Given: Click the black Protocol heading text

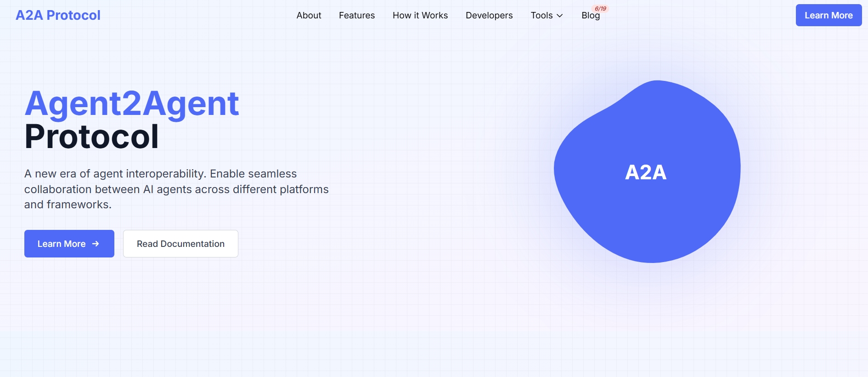Looking at the screenshot, I should (91, 137).
